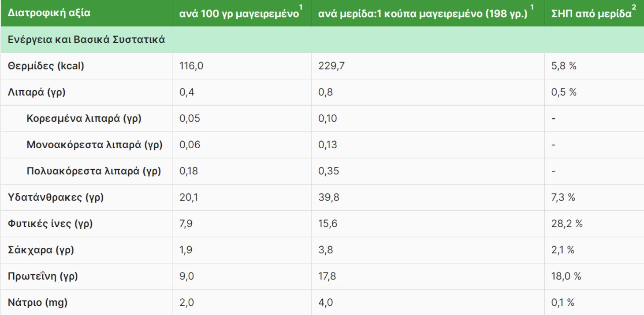Click the 'Διατροφική αξία' column header
The image size is (644, 315).
49,13
